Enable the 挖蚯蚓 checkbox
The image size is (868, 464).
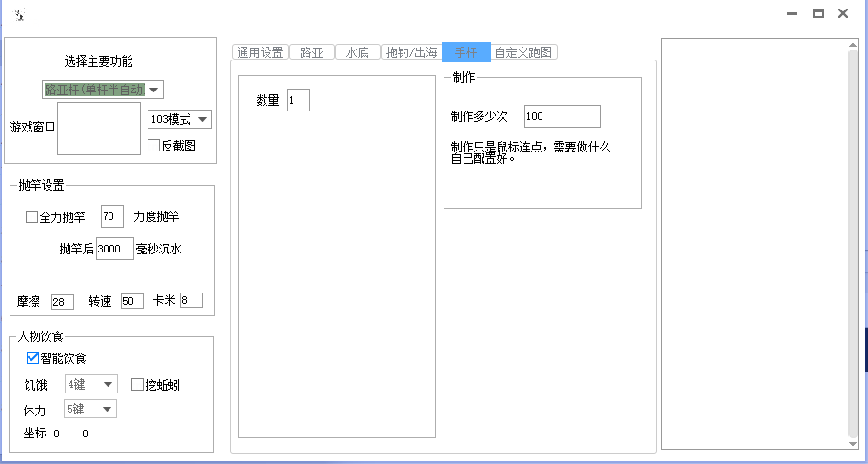138,385
